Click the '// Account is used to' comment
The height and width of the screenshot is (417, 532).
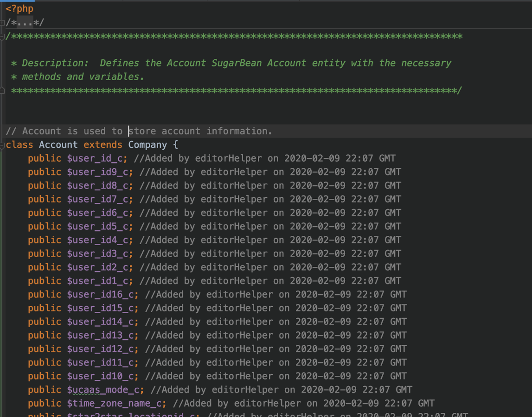click(64, 131)
